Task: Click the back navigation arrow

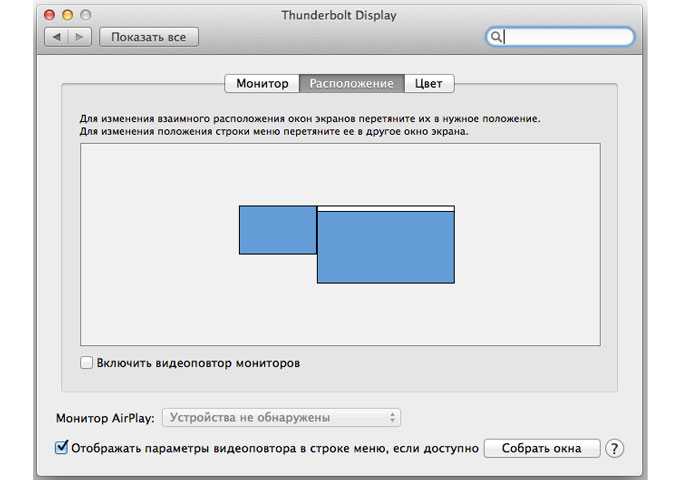Action: coord(57,37)
